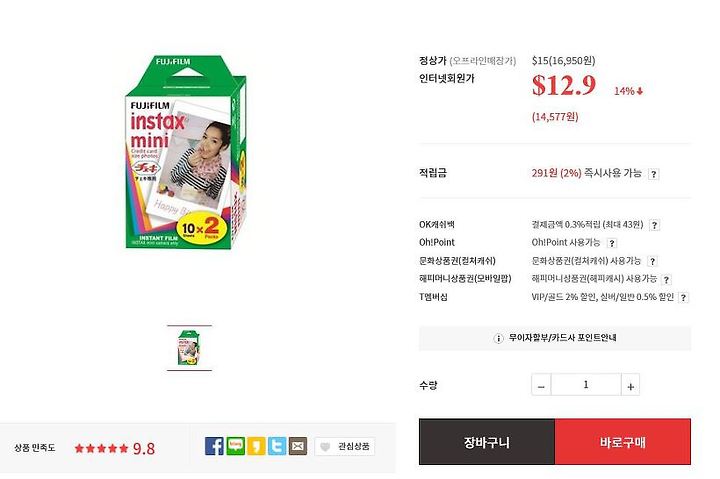Image resolution: width=720 pixels, height=479 pixels.
Task: Select the instax mini product thumbnail
Action: [x=189, y=348]
